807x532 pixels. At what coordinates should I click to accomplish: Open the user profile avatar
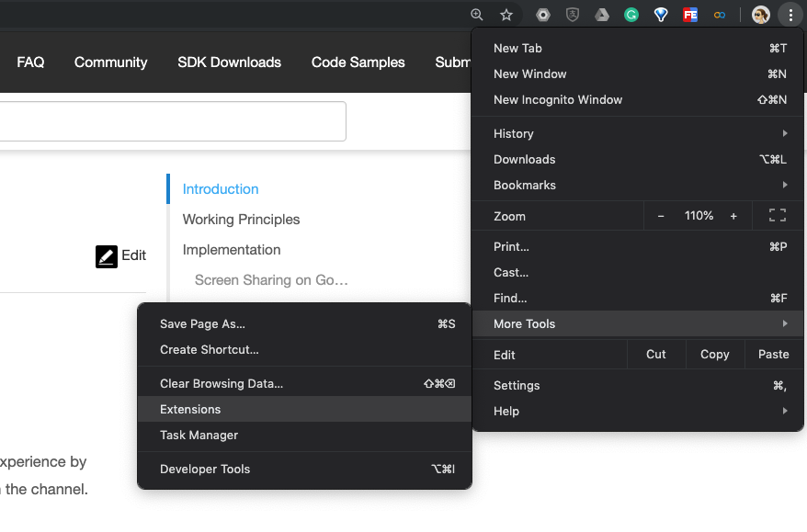(x=760, y=15)
